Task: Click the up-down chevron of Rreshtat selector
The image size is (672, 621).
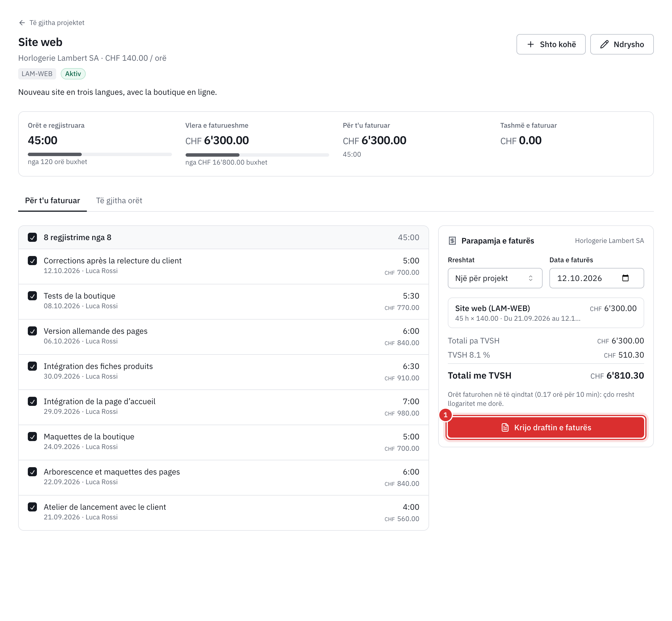Action: (x=531, y=278)
